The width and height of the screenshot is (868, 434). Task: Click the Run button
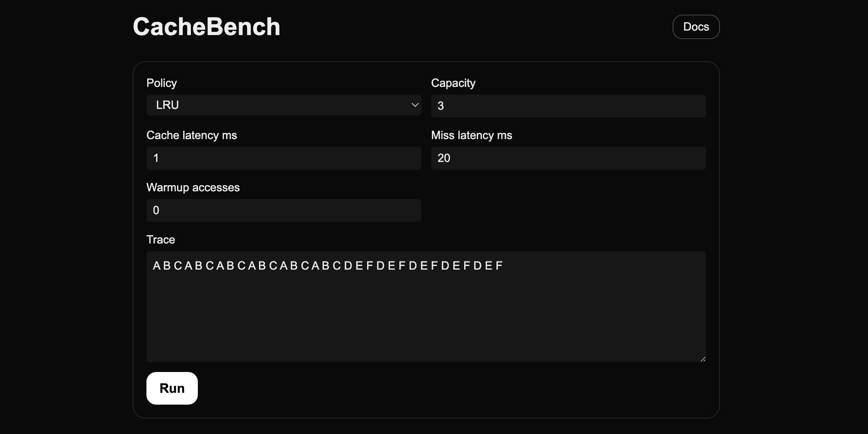(172, 388)
